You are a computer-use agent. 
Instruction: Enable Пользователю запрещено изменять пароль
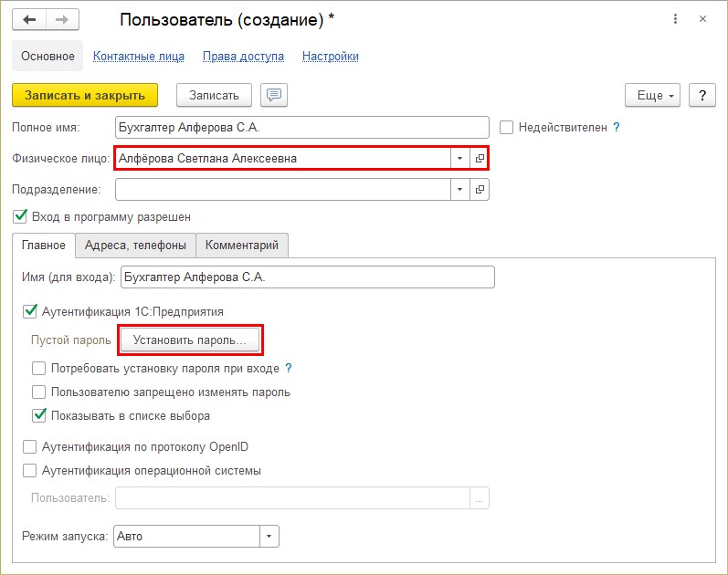click(38, 392)
